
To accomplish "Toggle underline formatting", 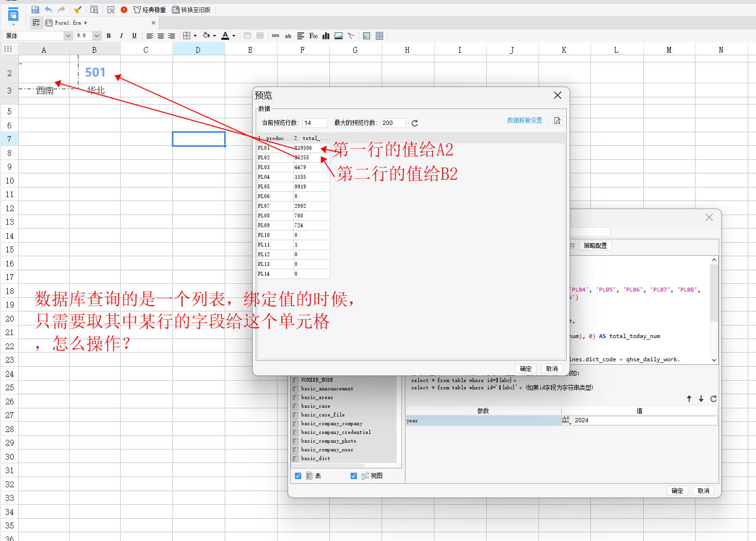I will pyautogui.click(x=135, y=36).
